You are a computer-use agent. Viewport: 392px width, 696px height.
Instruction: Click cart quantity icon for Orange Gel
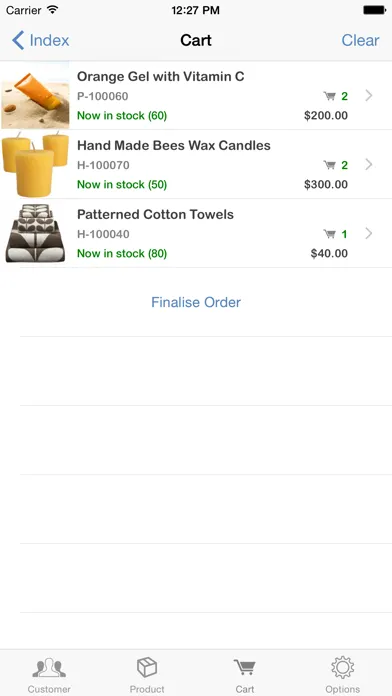pos(329,96)
